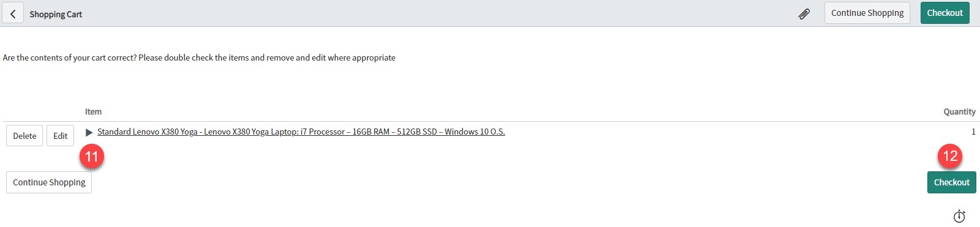Click the cart confirmation instruction text
980x227 pixels.
click(x=199, y=58)
